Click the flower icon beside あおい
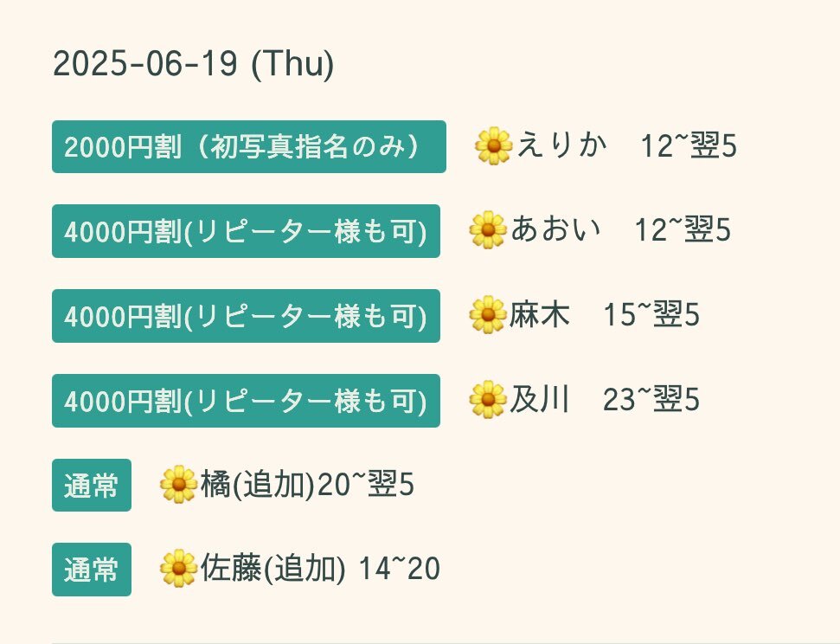 tap(488, 229)
